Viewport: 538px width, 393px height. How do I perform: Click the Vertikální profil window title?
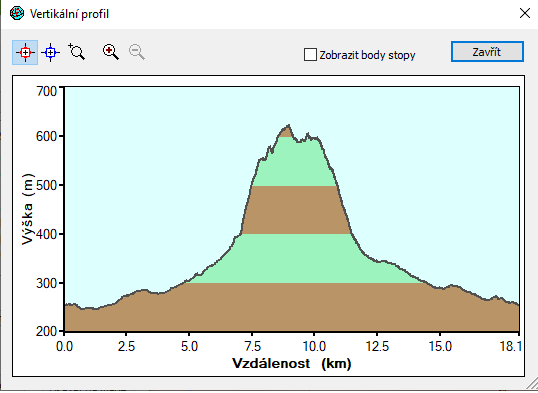[x=69, y=14]
